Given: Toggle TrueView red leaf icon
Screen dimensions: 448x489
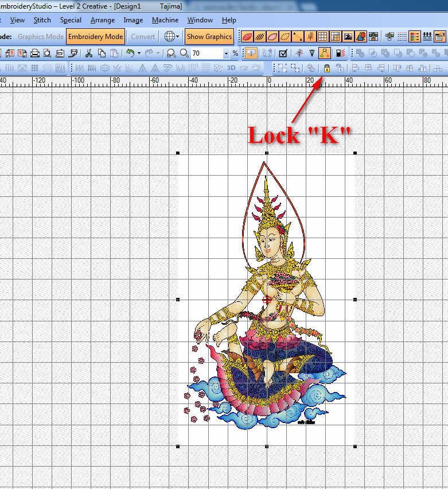Looking at the screenshot, I should point(247,37).
